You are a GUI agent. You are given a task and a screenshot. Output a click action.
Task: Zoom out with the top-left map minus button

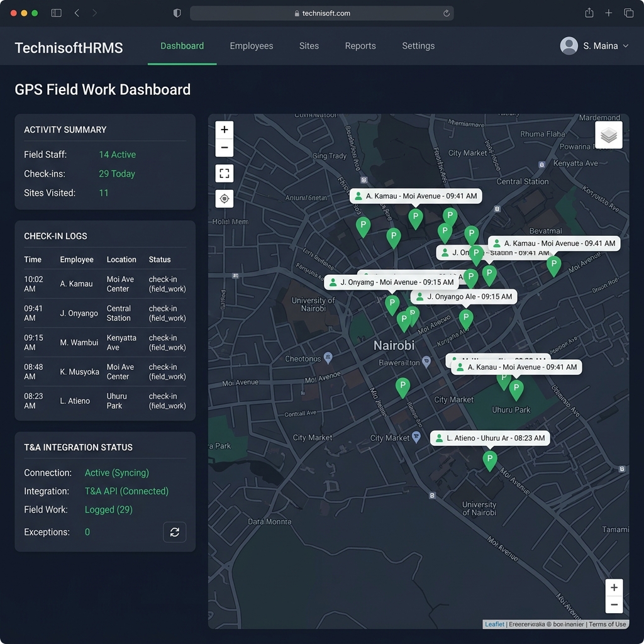[225, 147]
